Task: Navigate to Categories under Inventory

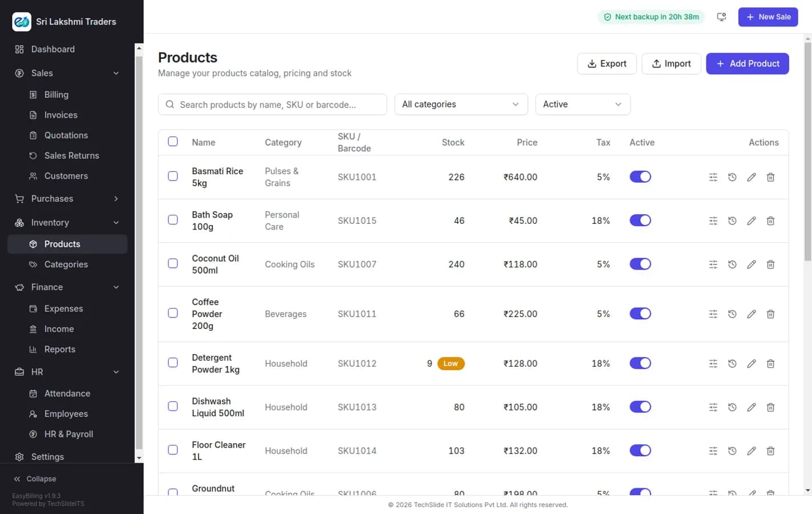Action: click(67, 264)
